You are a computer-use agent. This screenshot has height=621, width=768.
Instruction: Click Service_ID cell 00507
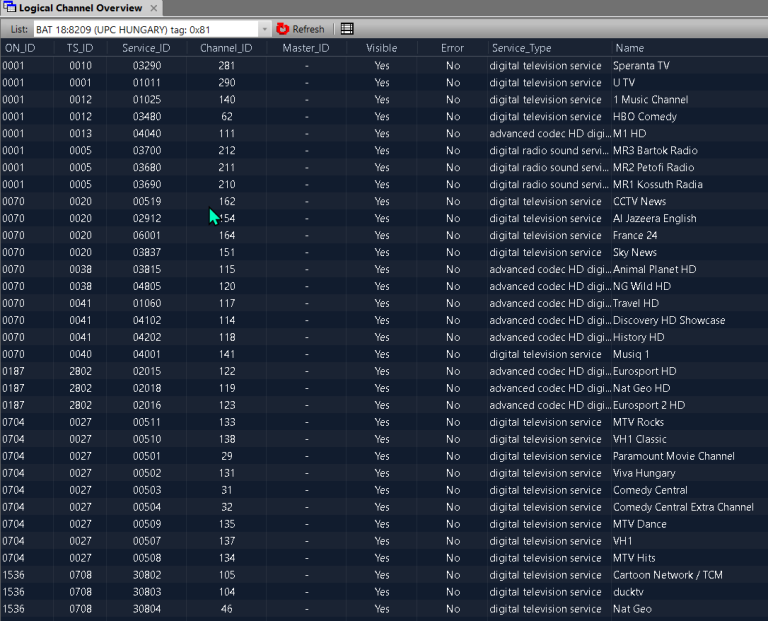pyautogui.click(x=146, y=541)
